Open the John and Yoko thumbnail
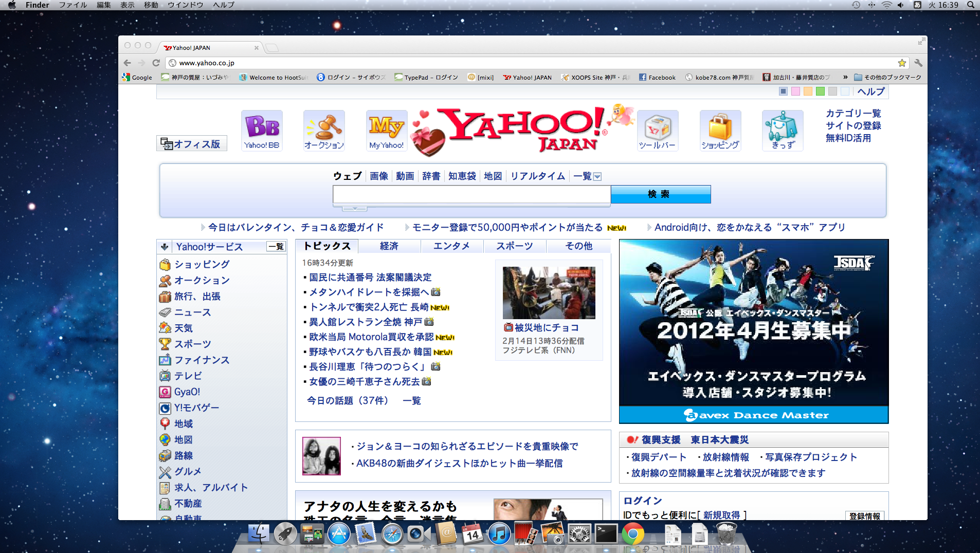The image size is (980, 553). pos(321,456)
